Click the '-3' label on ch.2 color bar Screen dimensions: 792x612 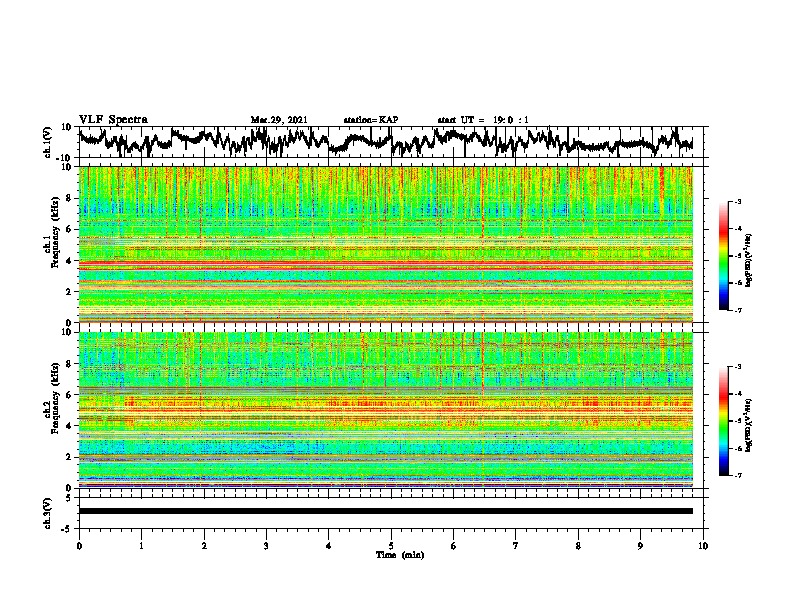pyautogui.click(x=738, y=367)
